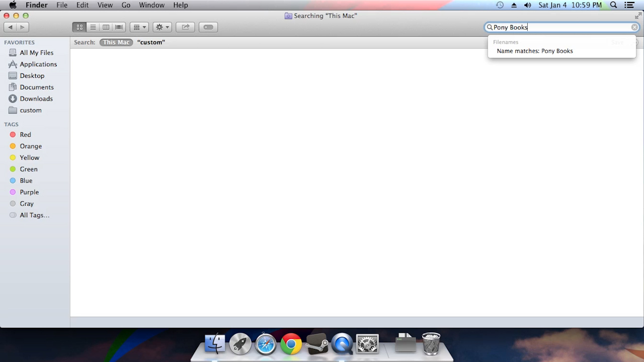
Task: Launch QuickTime Player from the Dock
Action: click(x=342, y=344)
